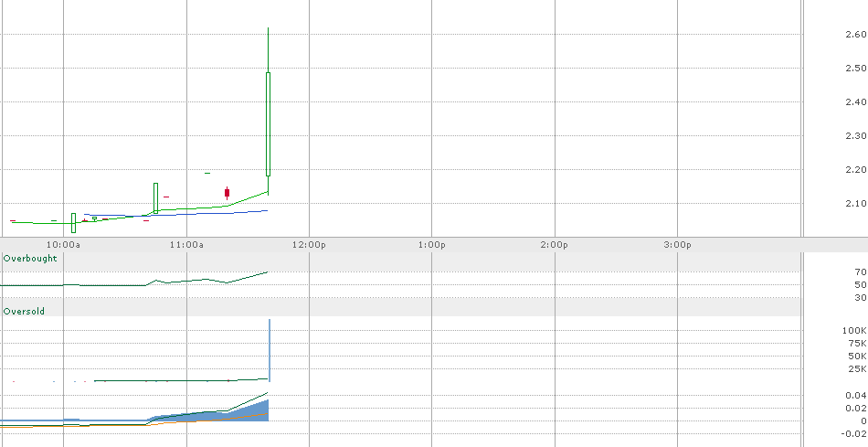This screenshot has height=447, width=868.
Task: Select the RSI 30 level label
Action: tap(861, 298)
